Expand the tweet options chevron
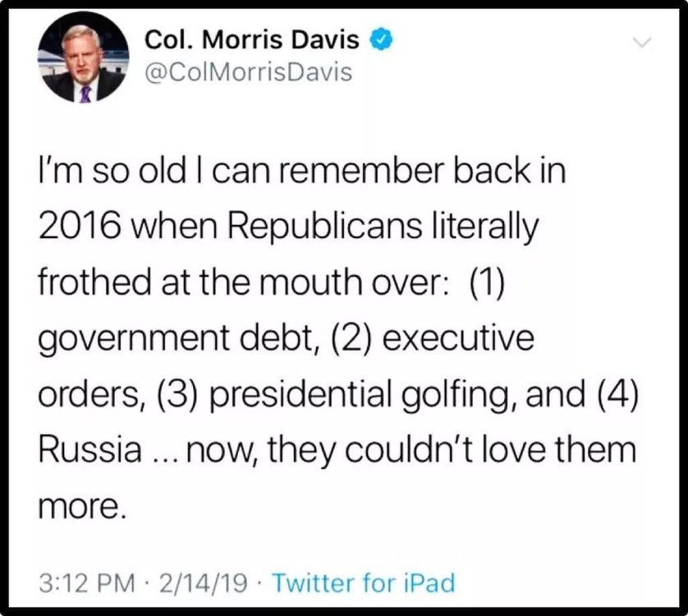The image size is (688, 616). [x=642, y=42]
